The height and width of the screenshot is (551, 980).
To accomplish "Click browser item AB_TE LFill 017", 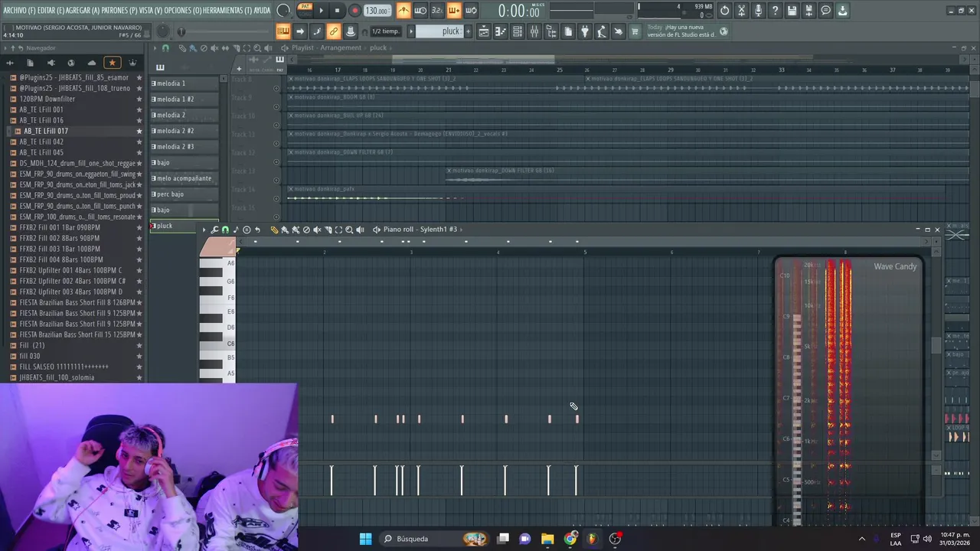I will click(x=45, y=131).
